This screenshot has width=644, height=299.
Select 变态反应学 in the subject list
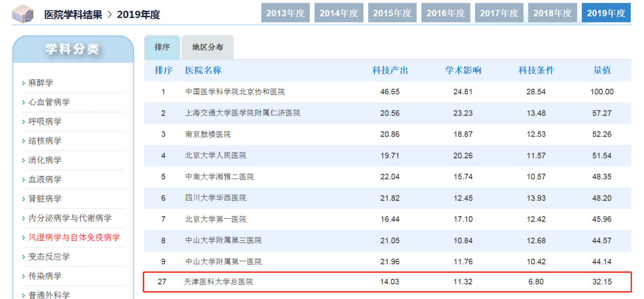pos(49,257)
